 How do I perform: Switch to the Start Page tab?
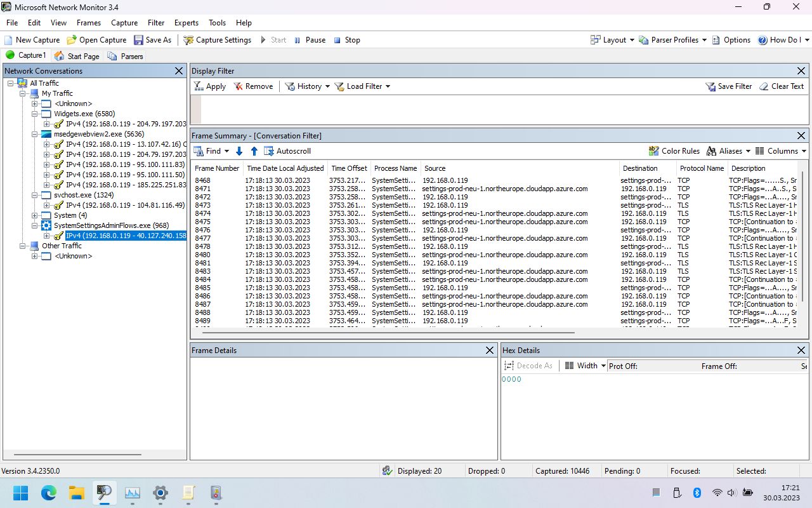click(x=77, y=56)
